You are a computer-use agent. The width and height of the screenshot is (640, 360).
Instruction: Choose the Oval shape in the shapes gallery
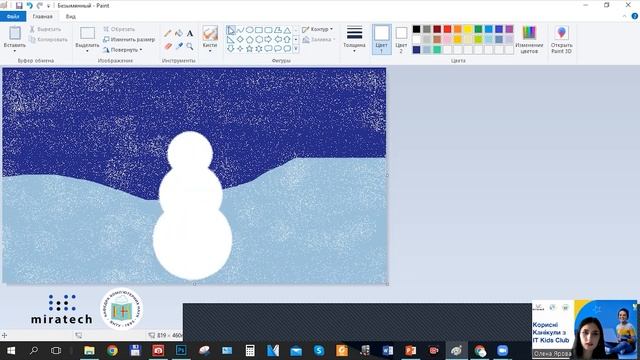(x=249, y=30)
